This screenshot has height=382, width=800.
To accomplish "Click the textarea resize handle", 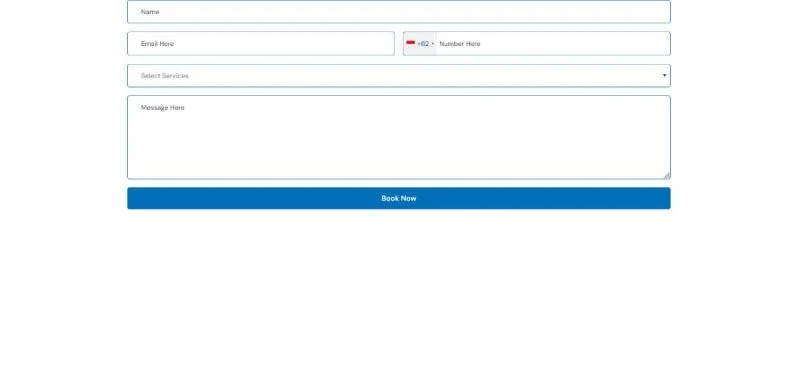I will tap(666, 175).
